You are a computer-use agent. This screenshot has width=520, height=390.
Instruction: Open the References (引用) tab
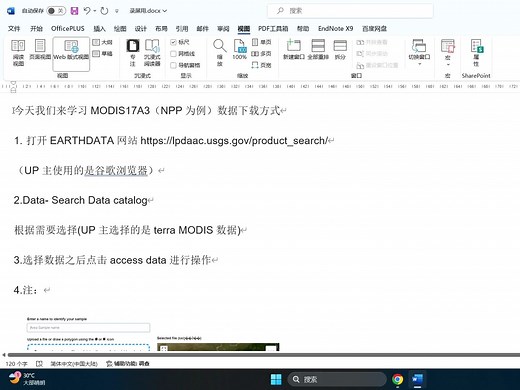pos(182,29)
